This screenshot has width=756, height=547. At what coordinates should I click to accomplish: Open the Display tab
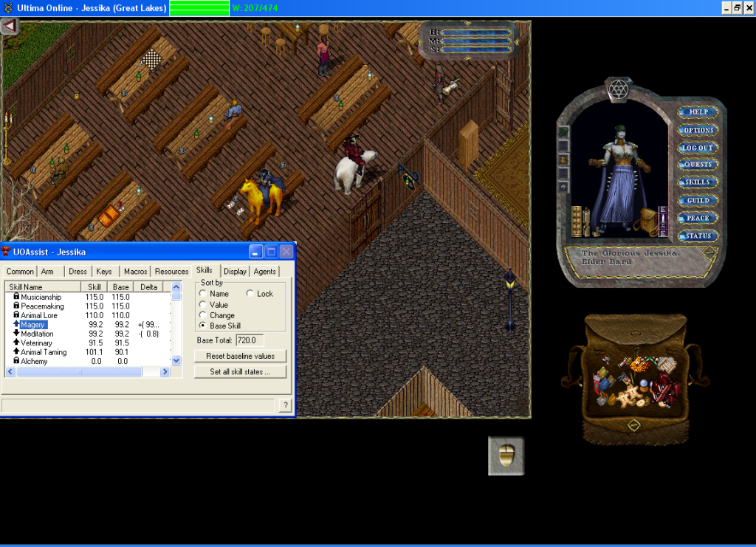point(236,272)
